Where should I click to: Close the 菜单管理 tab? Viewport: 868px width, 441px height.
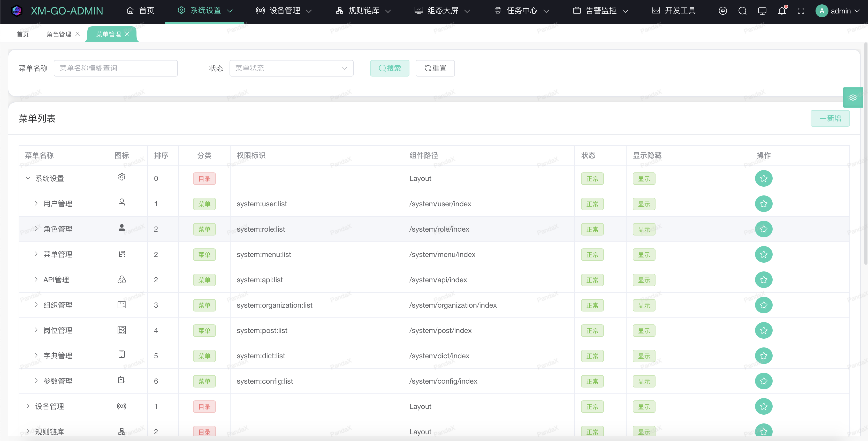[127, 34]
